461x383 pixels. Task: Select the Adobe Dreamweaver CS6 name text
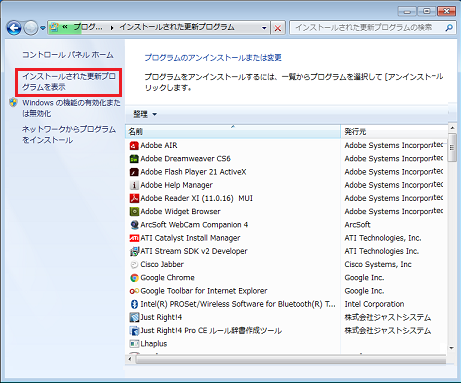point(185,159)
